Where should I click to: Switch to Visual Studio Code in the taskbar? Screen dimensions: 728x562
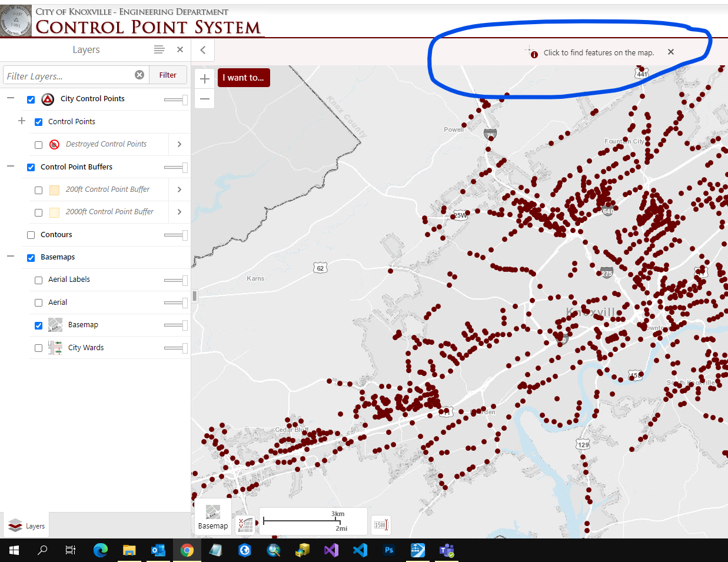360,550
